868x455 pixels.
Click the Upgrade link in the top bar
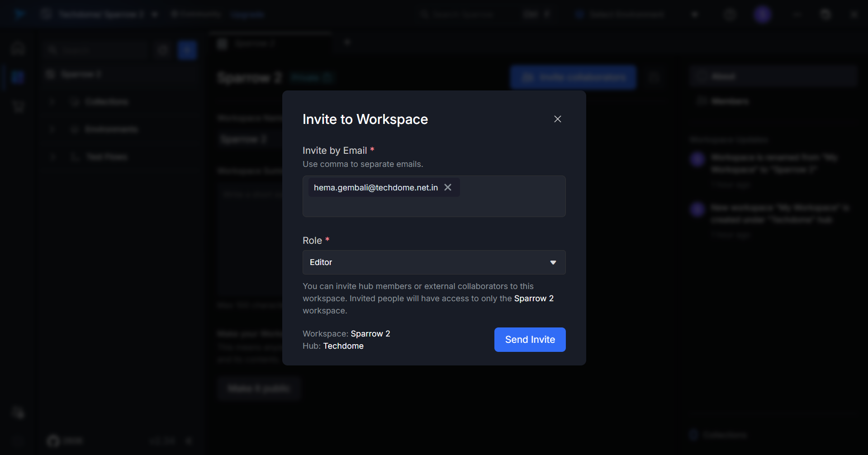pos(247,14)
